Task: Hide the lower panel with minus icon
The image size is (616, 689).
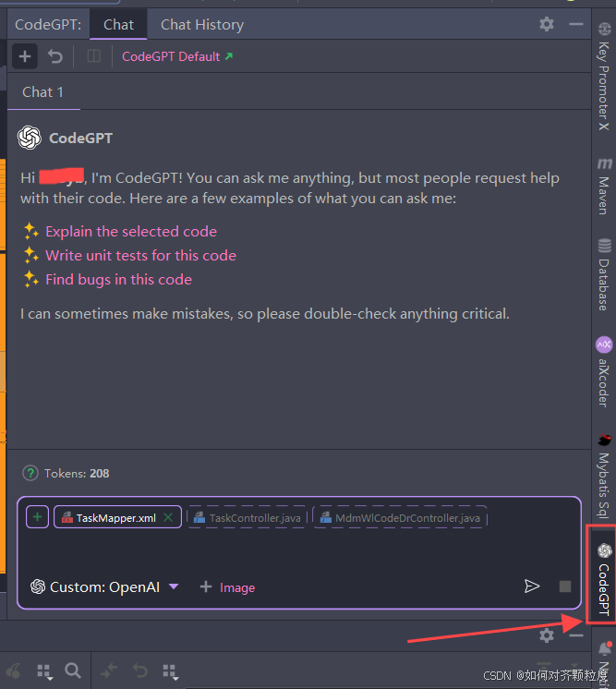Action: (x=576, y=635)
